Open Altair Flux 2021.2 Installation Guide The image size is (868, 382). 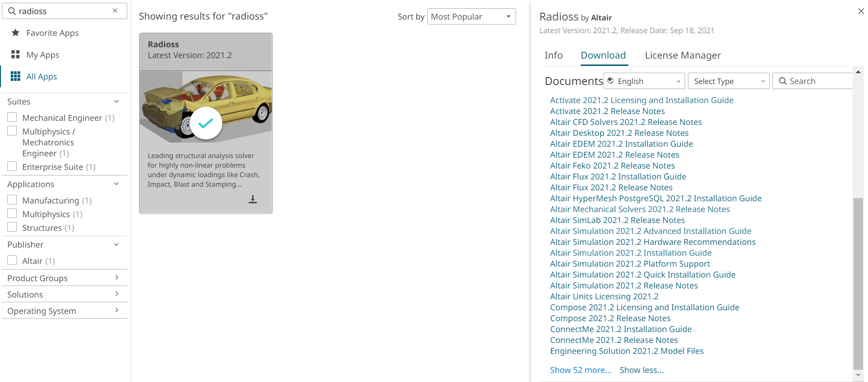coord(618,177)
